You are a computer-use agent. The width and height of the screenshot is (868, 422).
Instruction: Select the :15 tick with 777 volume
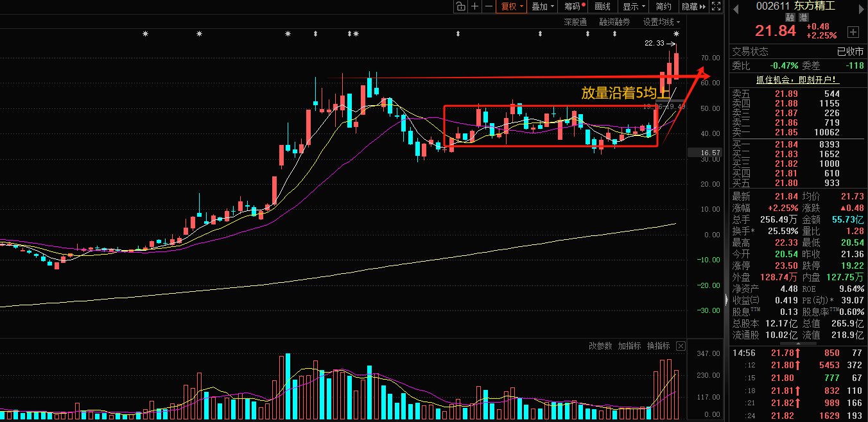798,378
